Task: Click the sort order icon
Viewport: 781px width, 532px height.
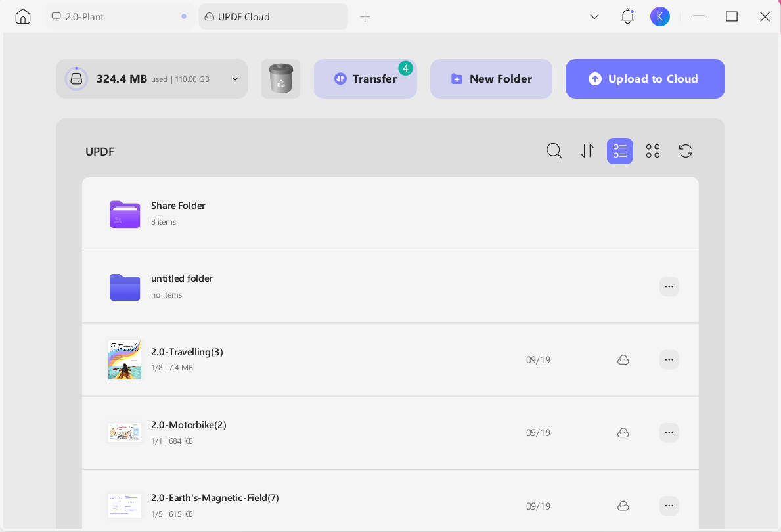Action: 587,151
